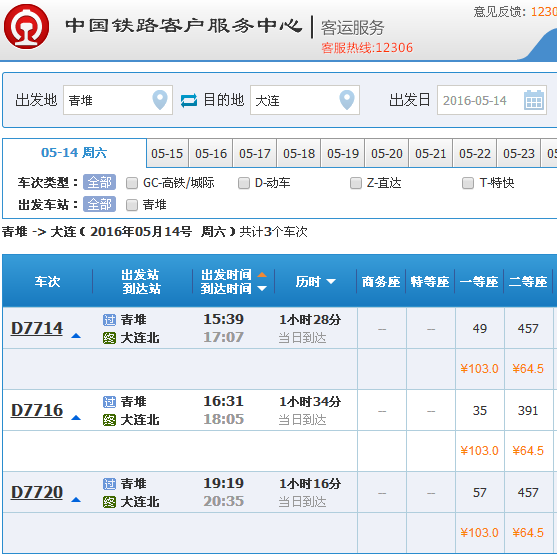Image resolution: width=557 pixels, height=558 pixels.
Task: Switch to the 05-20 date tab
Action: 387,154
